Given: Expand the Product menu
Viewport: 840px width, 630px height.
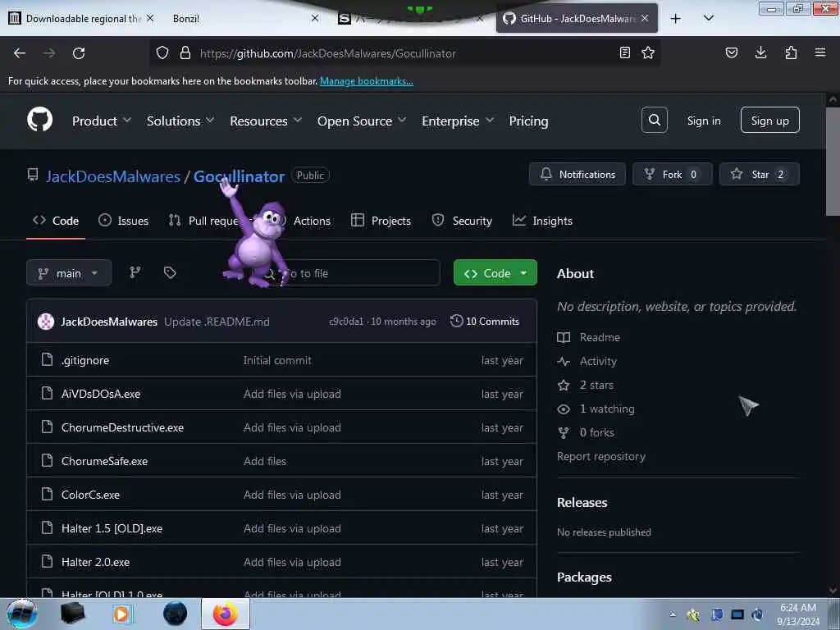Looking at the screenshot, I should pyautogui.click(x=102, y=121).
